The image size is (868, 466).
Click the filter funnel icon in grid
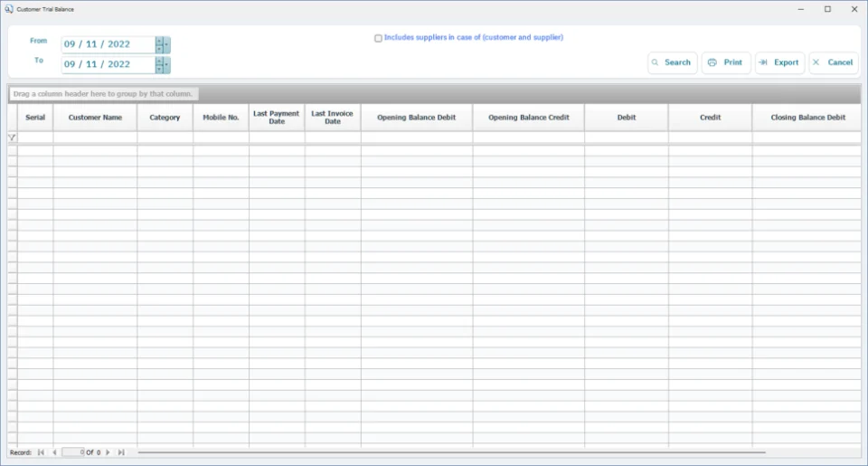coord(12,138)
